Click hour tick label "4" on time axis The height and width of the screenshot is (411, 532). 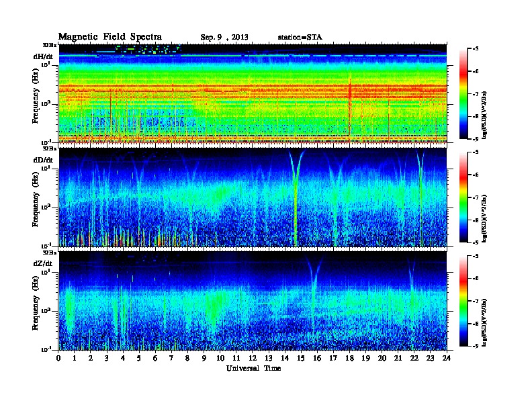123,358
